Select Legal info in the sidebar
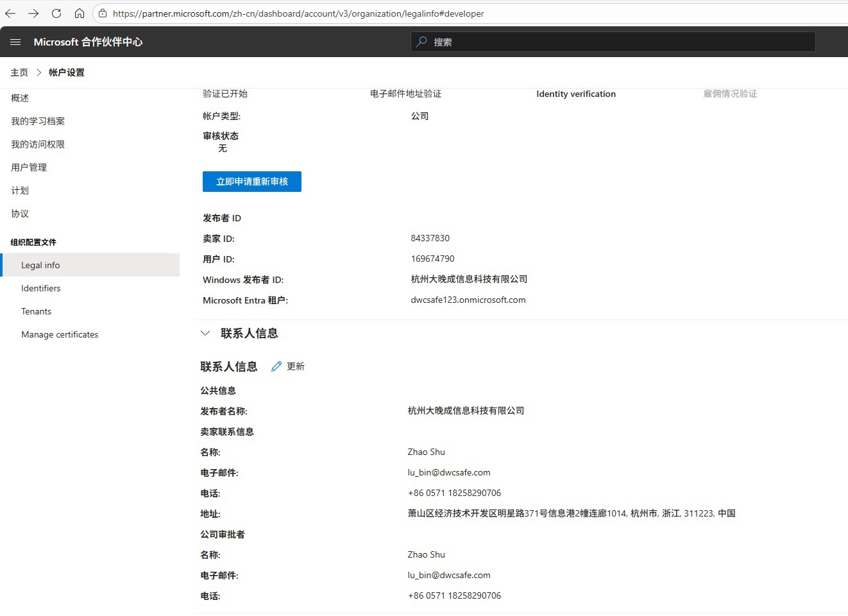 coord(90,265)
